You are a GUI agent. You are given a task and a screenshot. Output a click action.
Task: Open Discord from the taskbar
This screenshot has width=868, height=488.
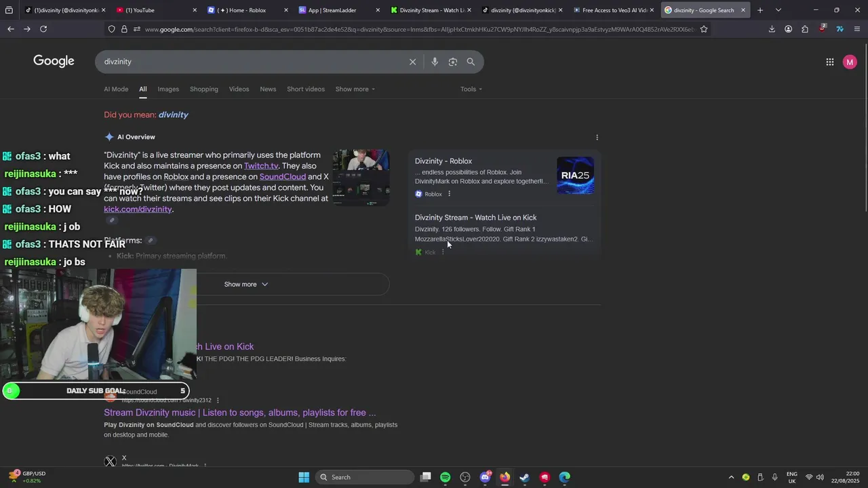(x=485, y=477)
